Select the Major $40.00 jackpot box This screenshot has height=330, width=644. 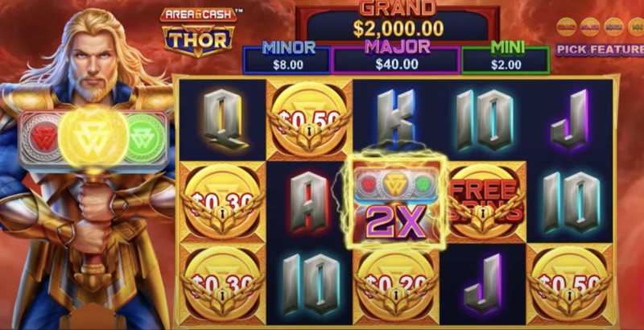coord(396,58)
